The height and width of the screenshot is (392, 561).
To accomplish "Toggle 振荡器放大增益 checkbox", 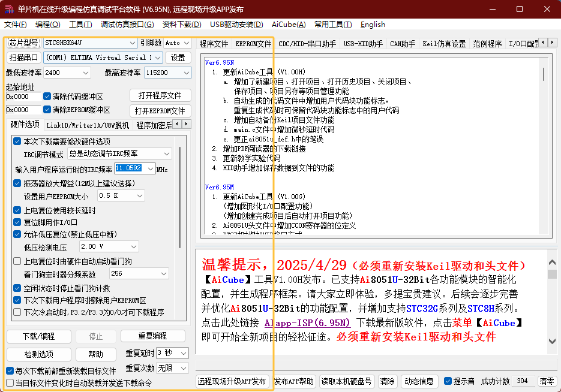I will pos(17,183).
